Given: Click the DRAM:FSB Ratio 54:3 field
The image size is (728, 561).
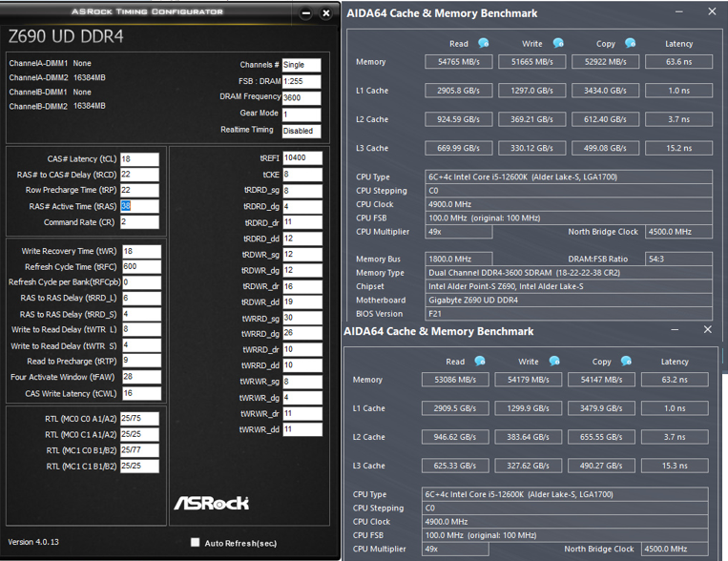Looking at the screenshot, I should 678,259.
